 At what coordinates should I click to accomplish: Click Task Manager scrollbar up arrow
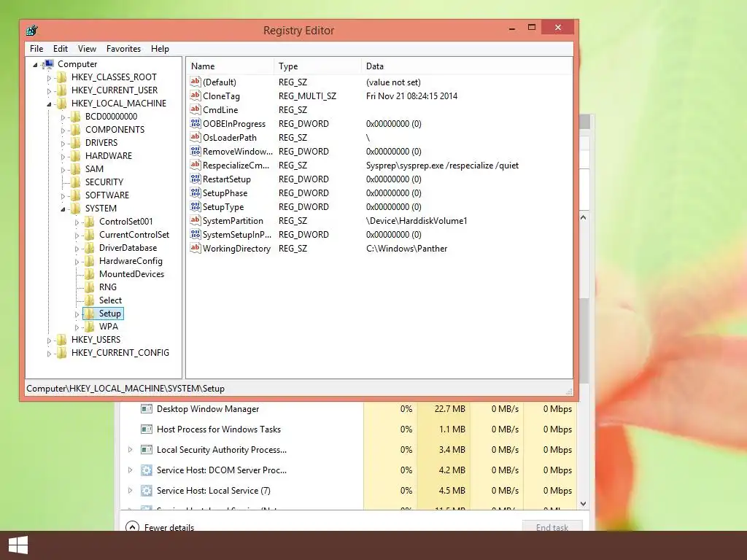(x=584, y=217)
